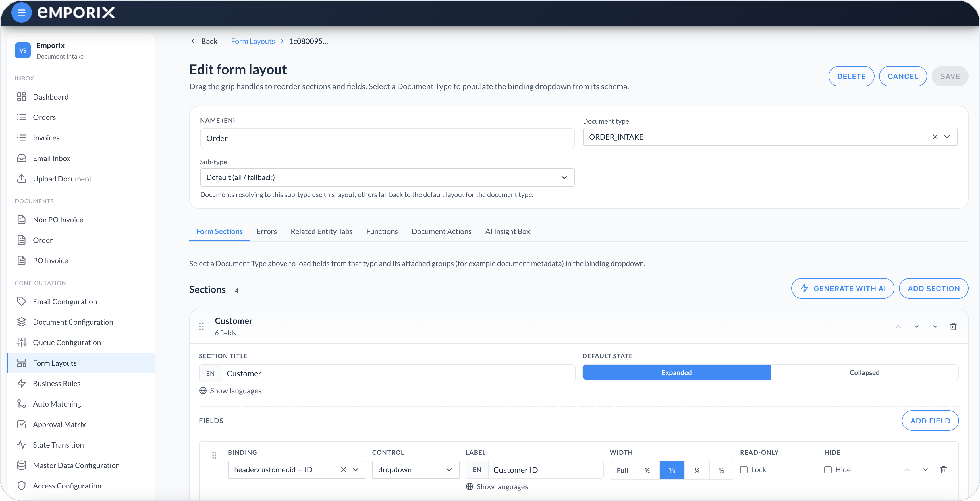Click the DELETE button
Screen dimensions: 980x501
point(851,76)
